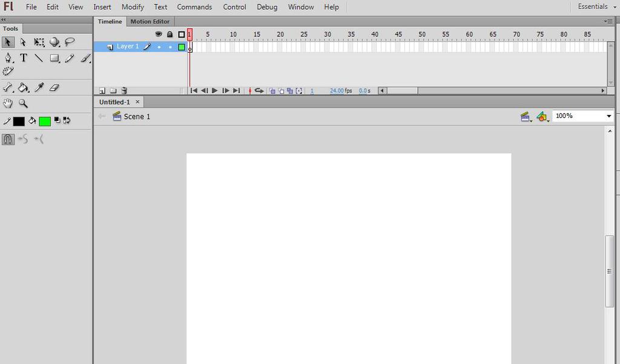This screenshot has width=620, height=364.
Task: Click the black stroke color swatch
Action: point(19,121)
